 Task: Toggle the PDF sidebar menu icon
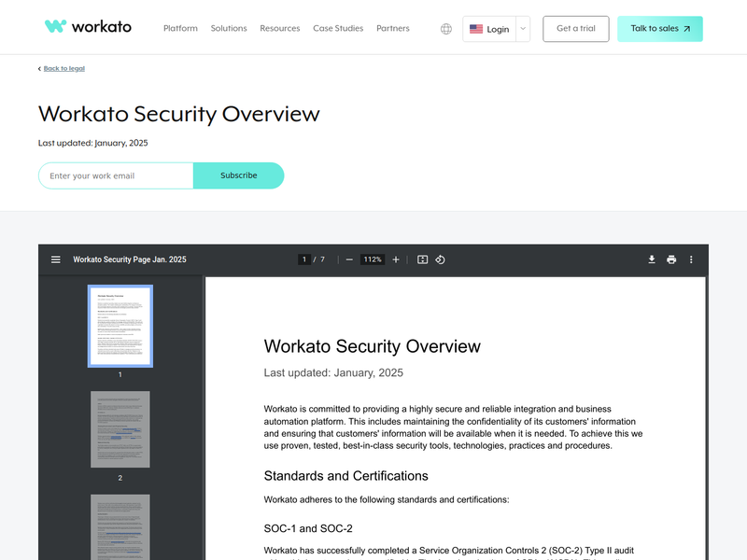[56, 259]
